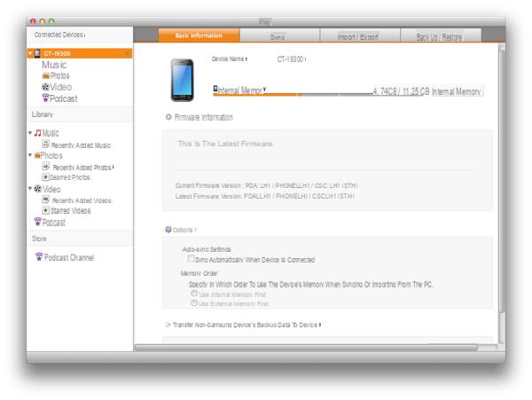Click the Starred Videos star icon

[45, 210]
